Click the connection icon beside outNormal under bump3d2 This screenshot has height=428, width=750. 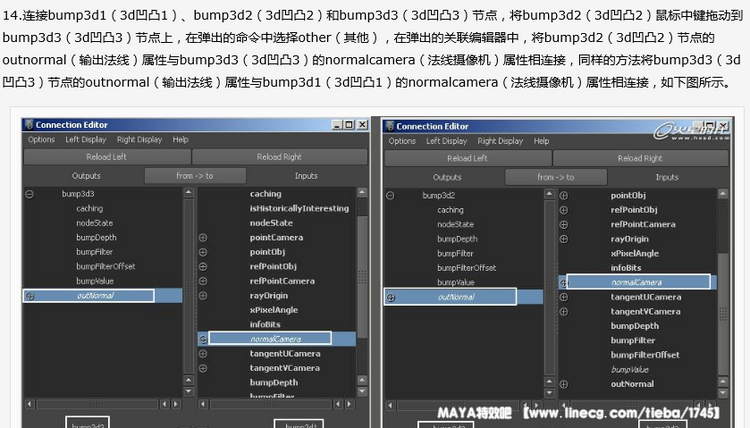click(x=390, y=297)
